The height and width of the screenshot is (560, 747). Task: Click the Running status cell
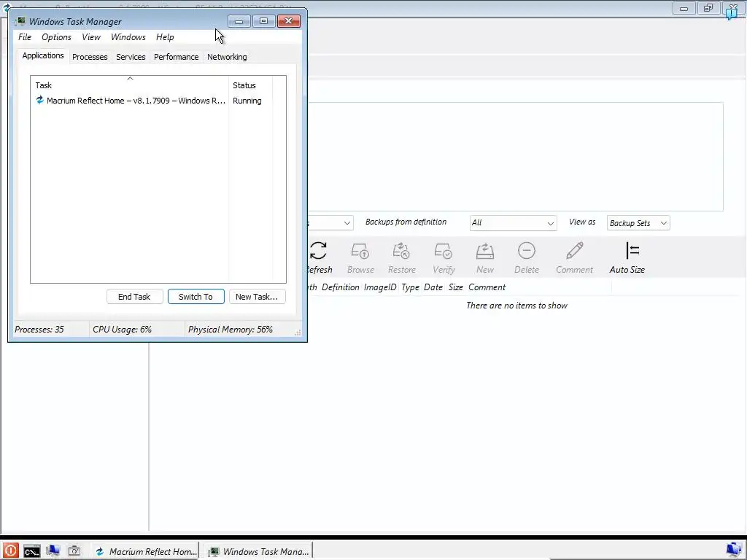point(247,101)
